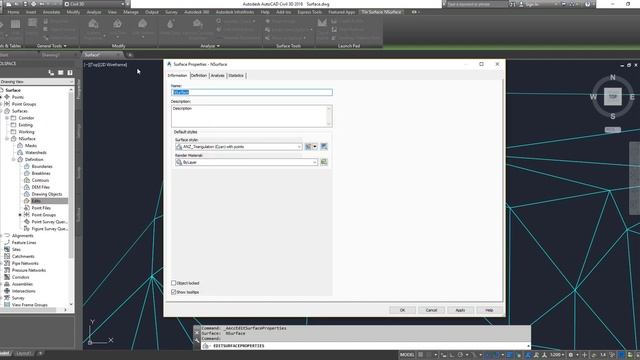
Task: Click the Catchments icon
Action: click(x=7, y=256)
